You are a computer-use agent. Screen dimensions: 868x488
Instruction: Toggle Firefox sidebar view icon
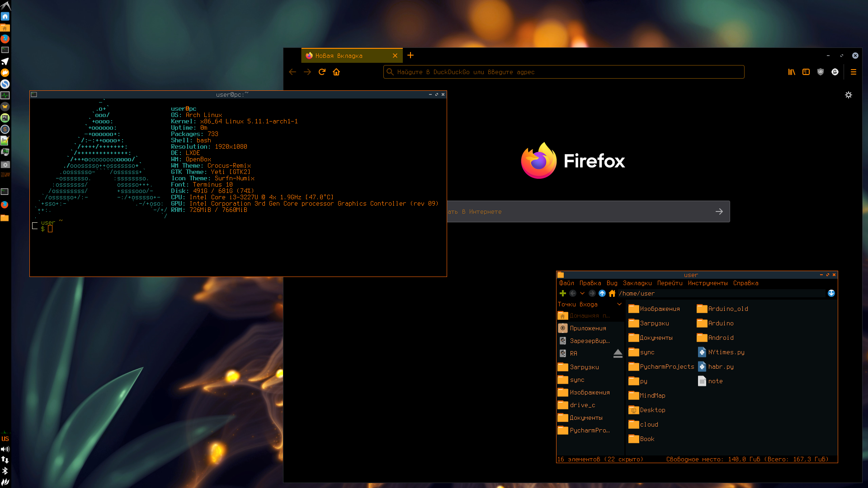tap(806, 72)
